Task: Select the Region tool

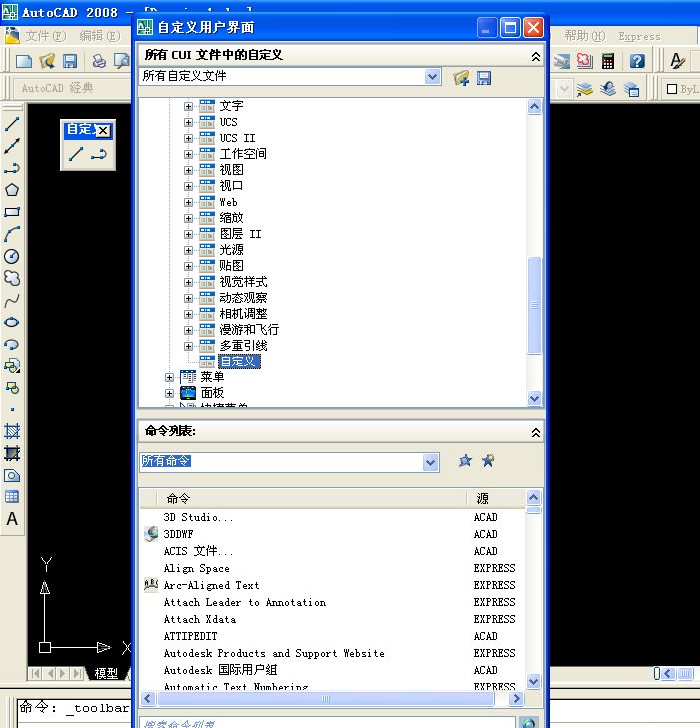Action: click(12, 475)
